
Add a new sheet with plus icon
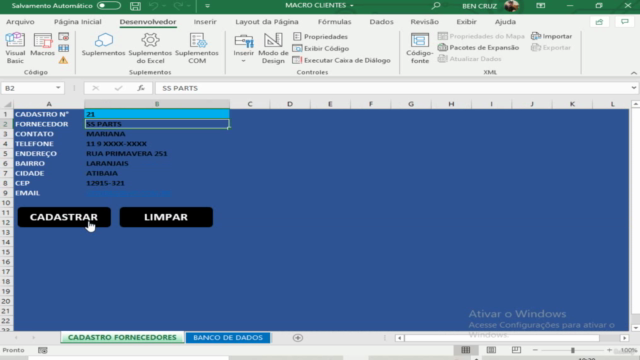pyautogui.click(x=298, y=338)
